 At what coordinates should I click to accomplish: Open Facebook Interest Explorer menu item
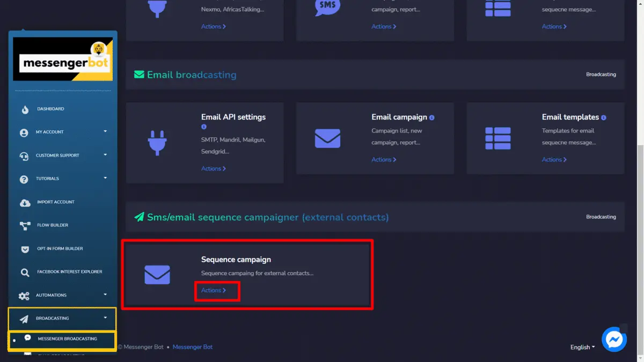(x=70, y=272)
